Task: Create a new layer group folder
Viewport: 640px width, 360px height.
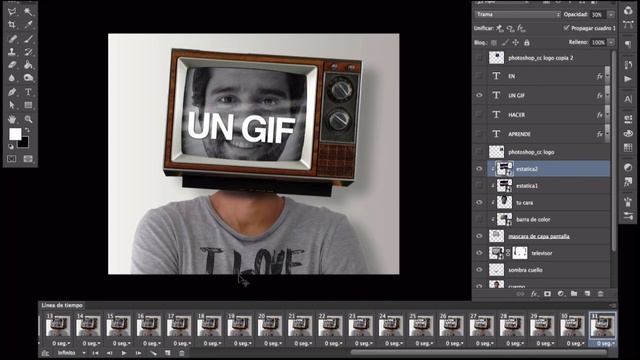Action: [x=574, y=293]
